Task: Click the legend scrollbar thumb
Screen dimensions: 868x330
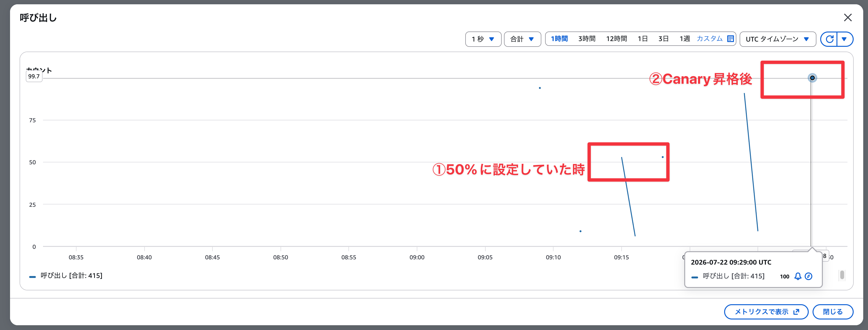Action: (x=842, y=275)
